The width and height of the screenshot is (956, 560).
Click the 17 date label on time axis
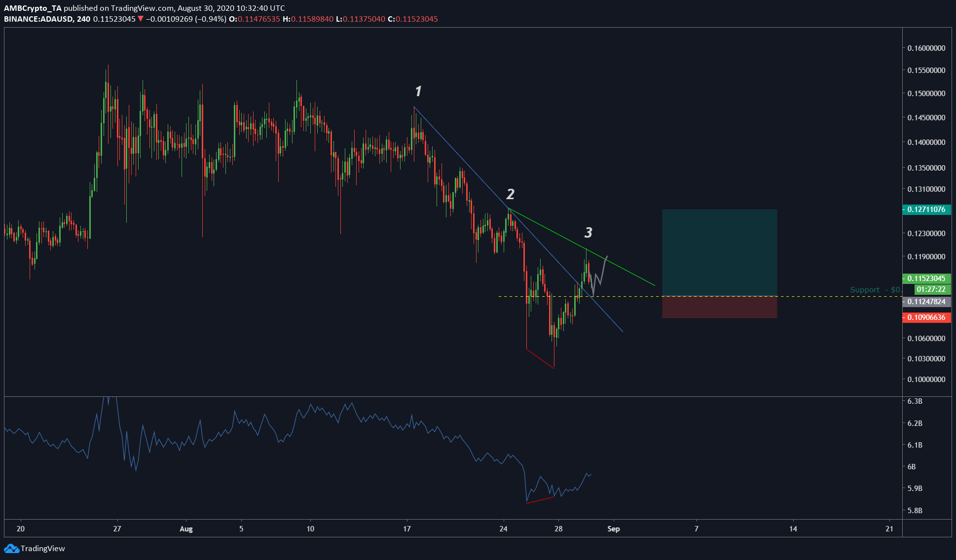coord(406,529)
